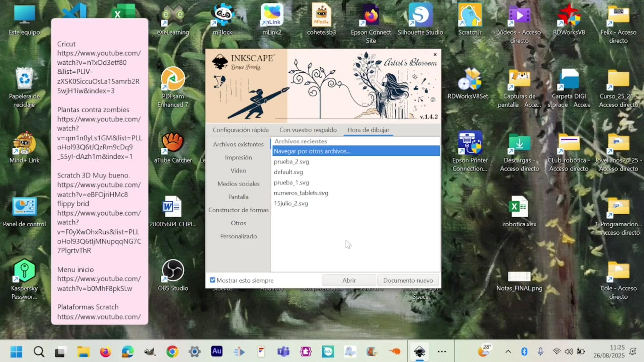Click the Documento nuevo button
The width and height of the screenshot is (644, 362).
pyautogui.click(x=408, y=280)
